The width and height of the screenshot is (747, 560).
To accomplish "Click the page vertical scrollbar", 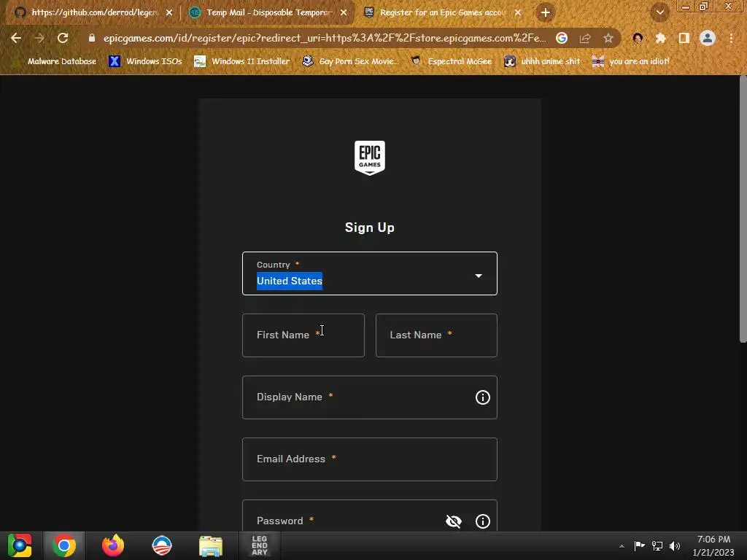I will coord(743,209).
